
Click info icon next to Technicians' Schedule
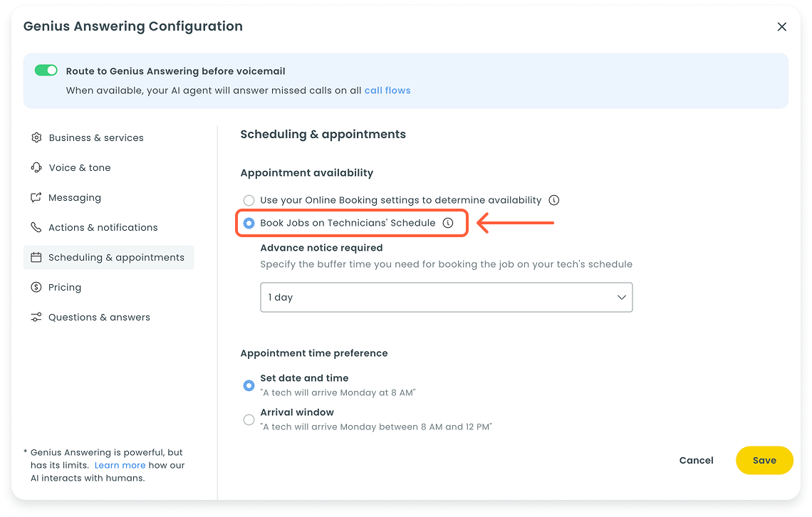tap(448, 223)
